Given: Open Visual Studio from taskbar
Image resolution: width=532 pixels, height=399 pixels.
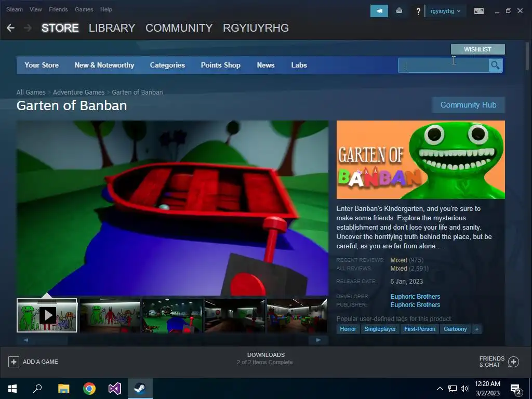Looking at the screenshot, I should [x=115, y=389].
